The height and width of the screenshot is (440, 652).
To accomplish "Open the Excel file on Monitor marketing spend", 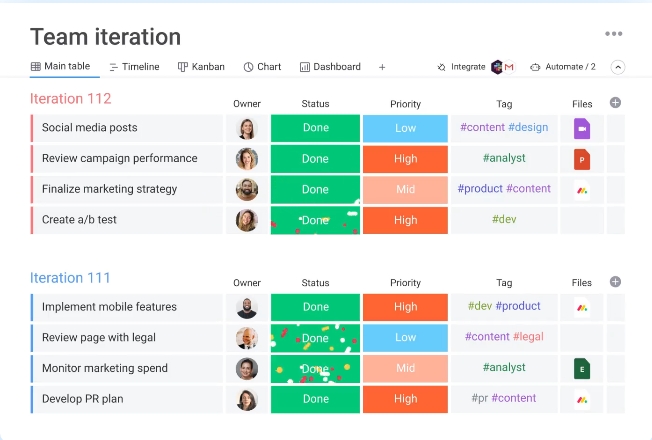I will (x=582, y=368).
